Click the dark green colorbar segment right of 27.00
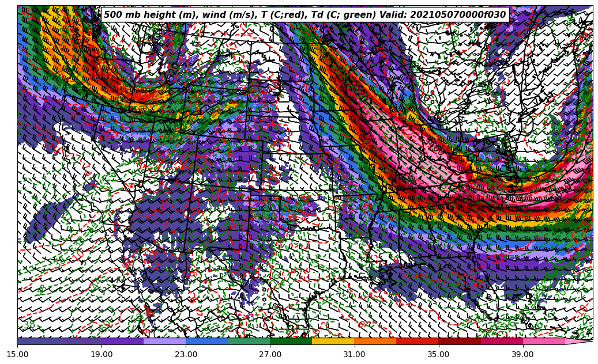Image resolution: width=598 pixels, height=364 pixels. tap(291, 341)
